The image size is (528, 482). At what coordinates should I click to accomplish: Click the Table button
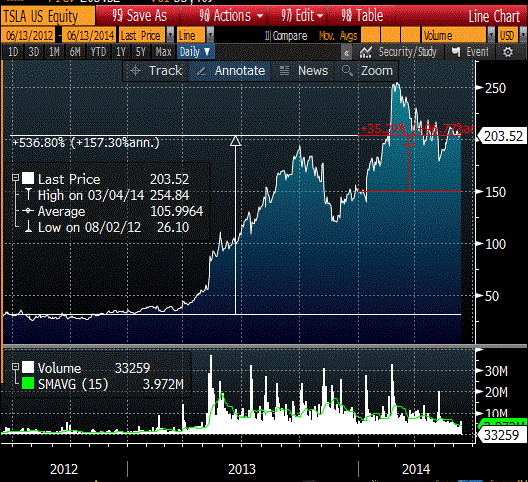(362, 15)
